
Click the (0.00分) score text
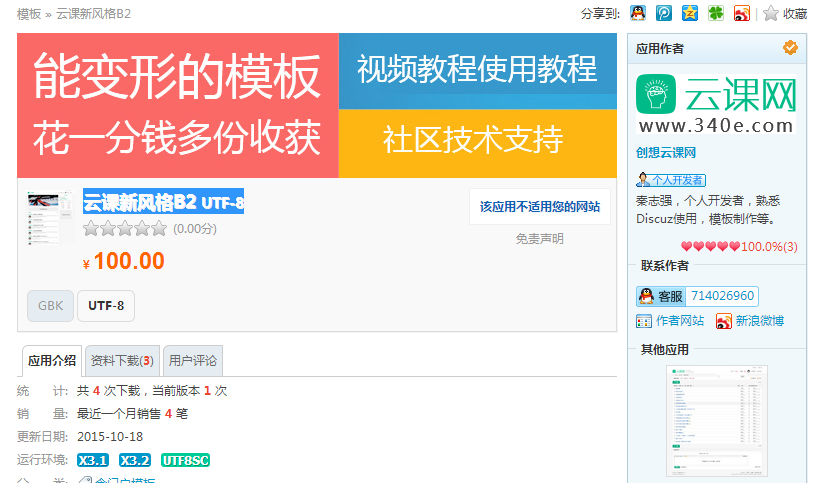click(x=195, y=229)
